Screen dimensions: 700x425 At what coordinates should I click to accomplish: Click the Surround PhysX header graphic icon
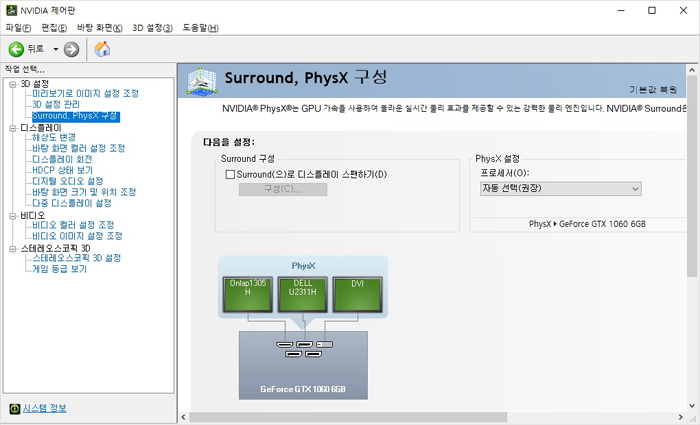[202, 81]
